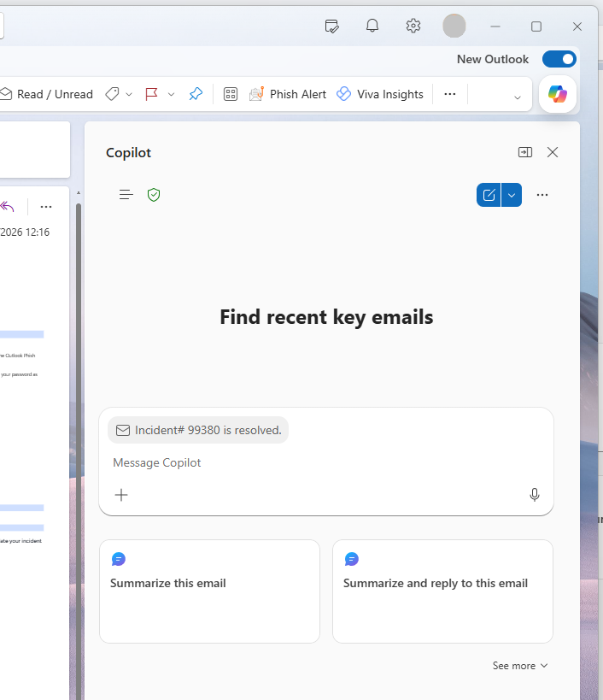Viewport: 603px width, 700px height.
Task: Open email more actions ellipsis
Action: (x=46, y=207)
